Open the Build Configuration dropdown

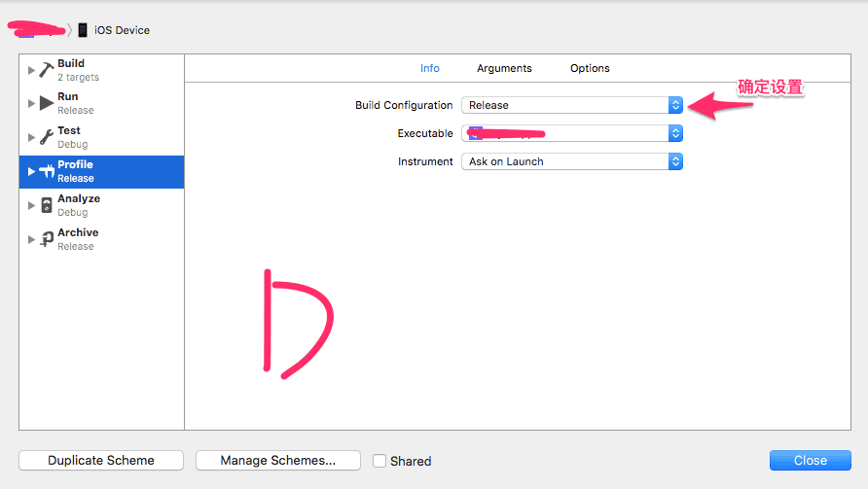(x=572, y=105)
